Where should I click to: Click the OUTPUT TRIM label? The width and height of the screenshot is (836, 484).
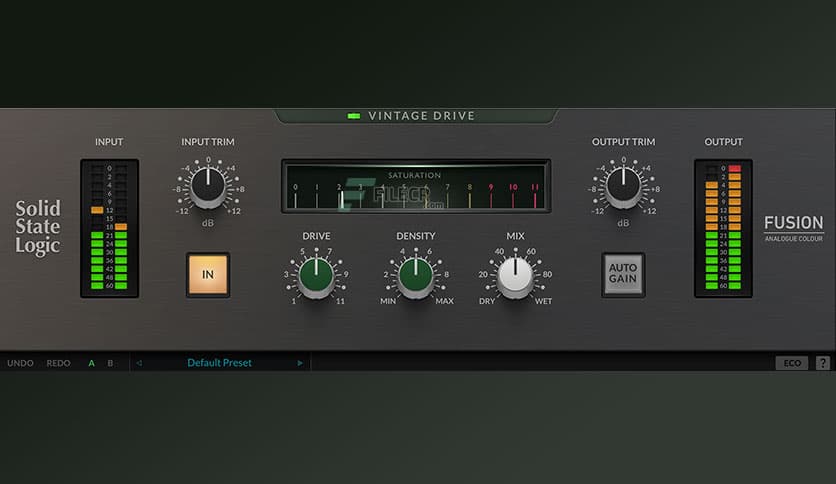[623, 142]
